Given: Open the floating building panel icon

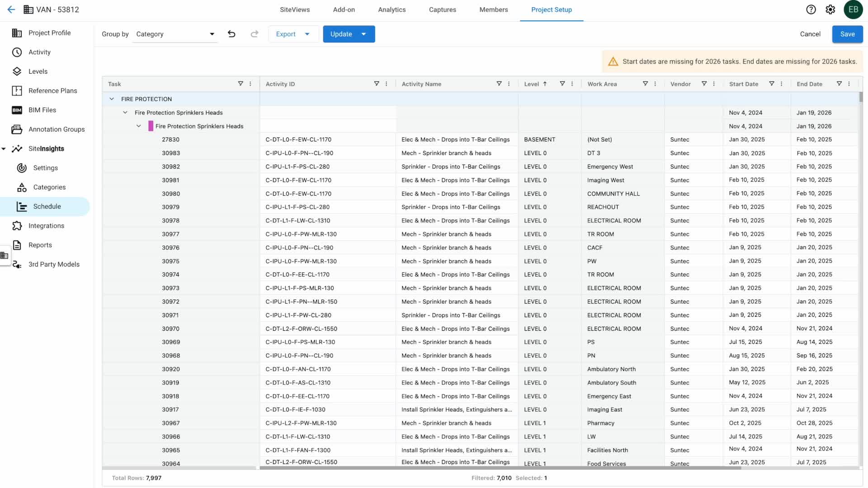Looking at the screenshot, I should [x=5, y=256].
